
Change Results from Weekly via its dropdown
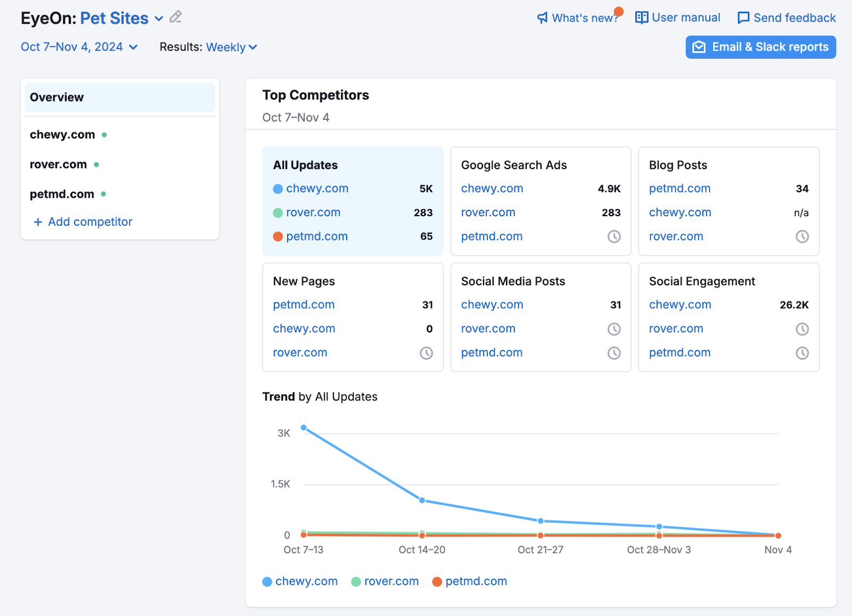pyautogui.click(x=231, y=47)
